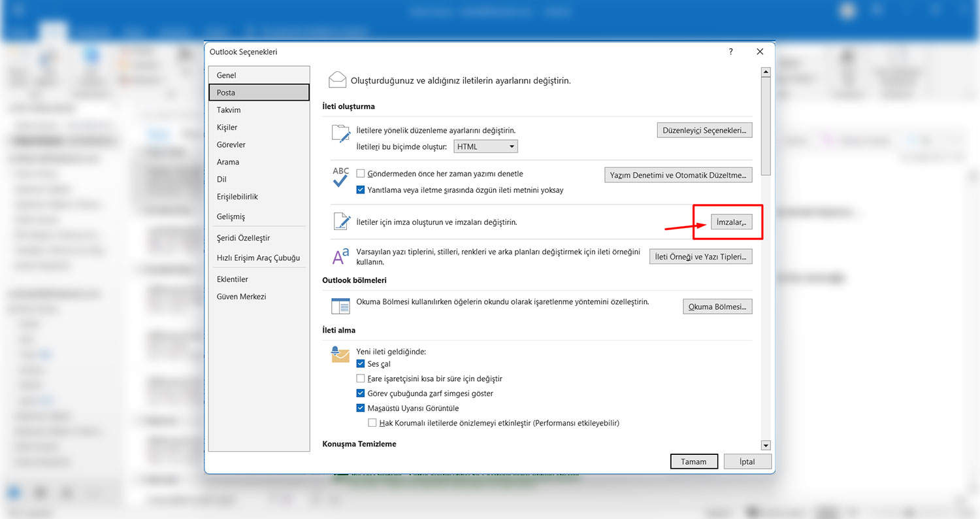Screen dimensions: 980x519
Task: Open the 'İmzalar...' button
Action: 731,222
